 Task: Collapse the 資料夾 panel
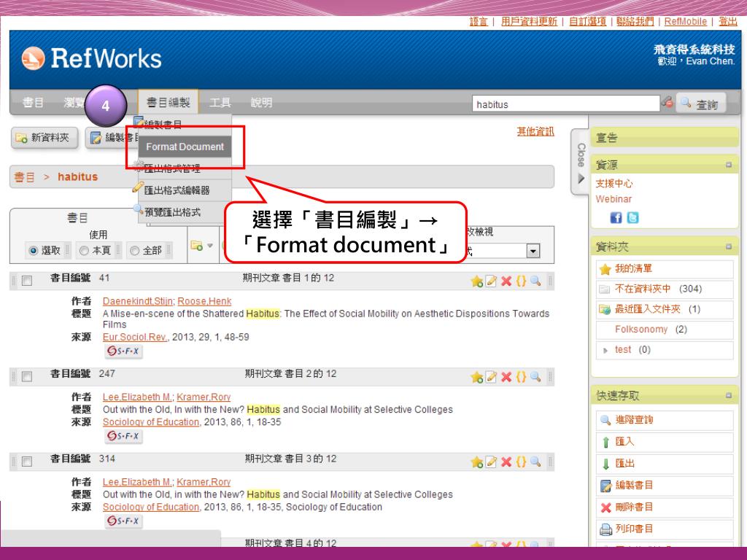point(729,246)
